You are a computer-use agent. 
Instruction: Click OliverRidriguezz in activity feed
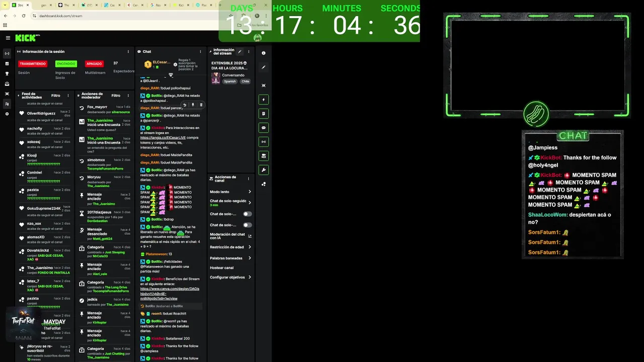point(41,114)
